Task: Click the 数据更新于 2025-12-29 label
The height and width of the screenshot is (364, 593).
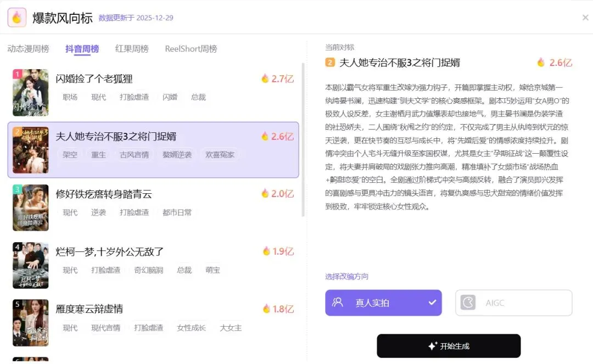Action: coord(136,18)
